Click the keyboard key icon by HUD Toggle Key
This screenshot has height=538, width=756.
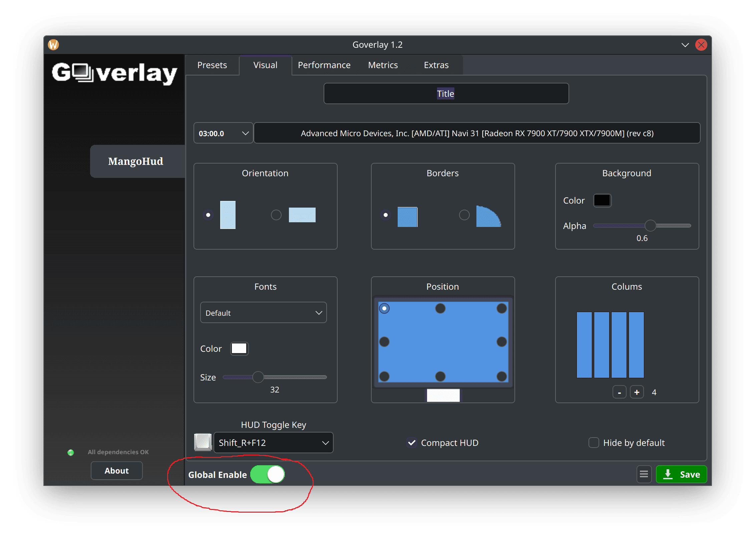tap(203, 442)
